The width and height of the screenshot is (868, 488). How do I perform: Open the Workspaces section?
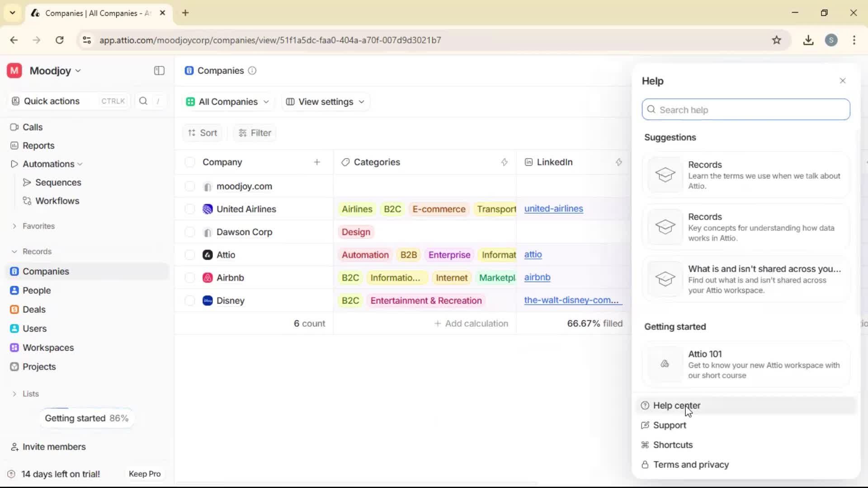[x=49, y=347]
